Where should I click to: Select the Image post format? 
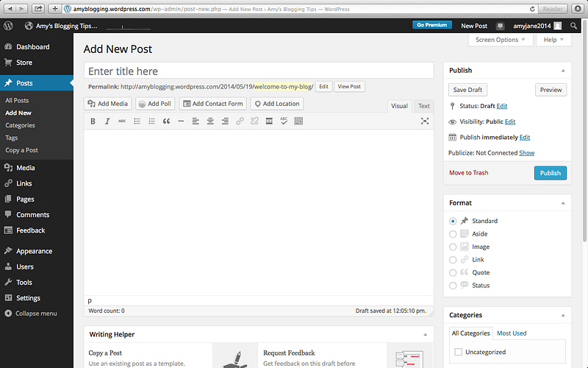[453, 247]
